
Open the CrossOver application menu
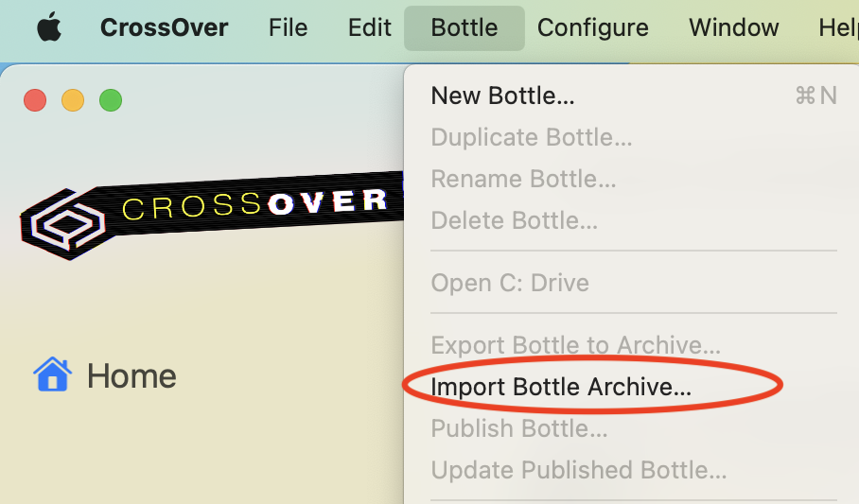(x=164, y=27)
